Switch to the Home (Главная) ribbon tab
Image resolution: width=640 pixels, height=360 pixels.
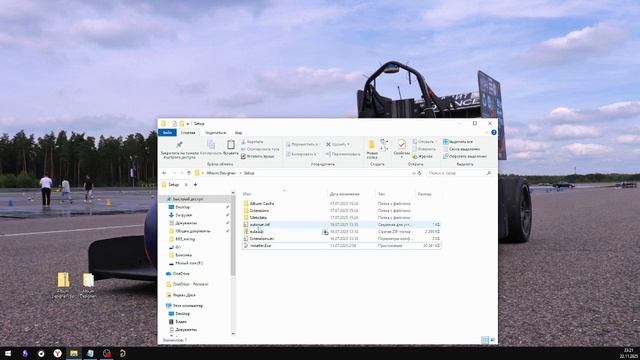click(188, 133)
